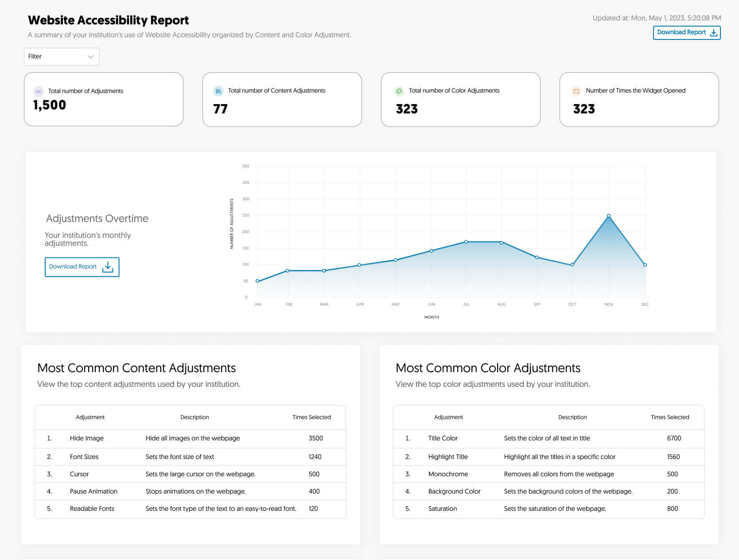Click the Most Common Color Adjustments heading
Image resolution: width=739 pixels, height=560 pixels.
[488, 368]
